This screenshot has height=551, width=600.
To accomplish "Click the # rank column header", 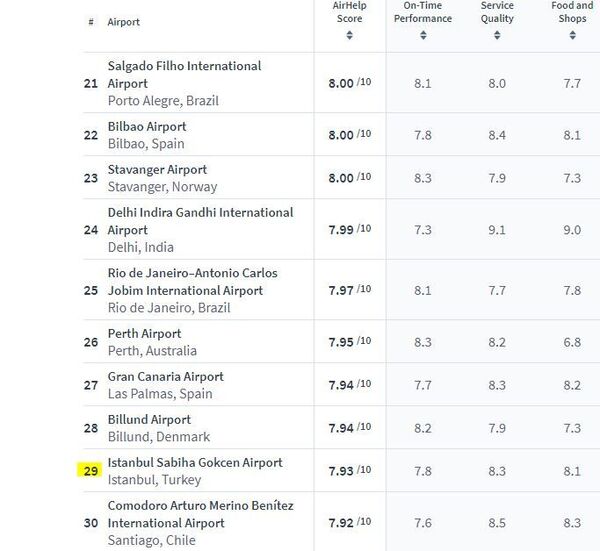I will (91, 22).
